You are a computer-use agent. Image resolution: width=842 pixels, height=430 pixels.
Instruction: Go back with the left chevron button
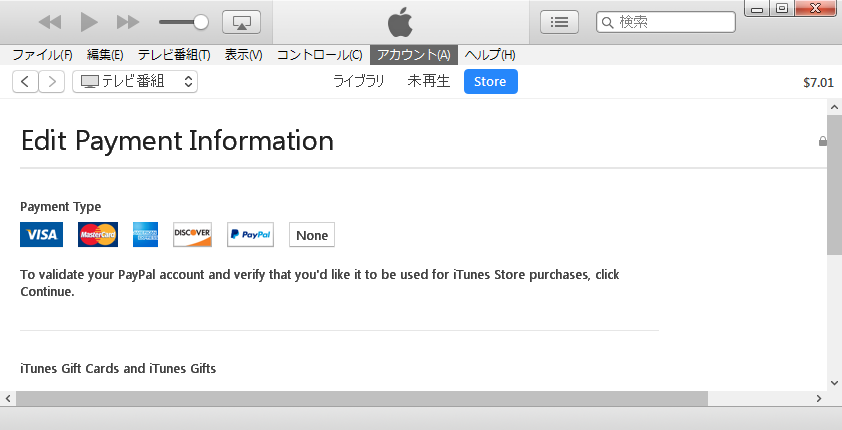click(x=25, y=82)
